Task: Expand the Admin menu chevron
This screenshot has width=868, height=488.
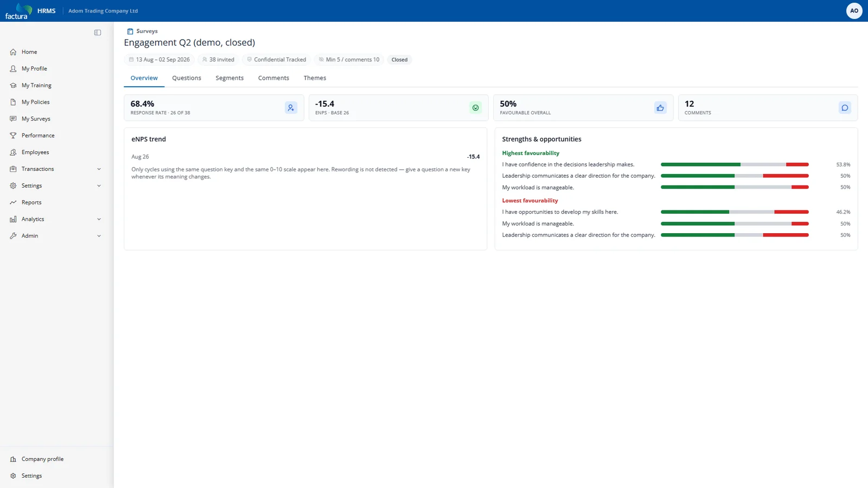Action: [x=99, y=236]
